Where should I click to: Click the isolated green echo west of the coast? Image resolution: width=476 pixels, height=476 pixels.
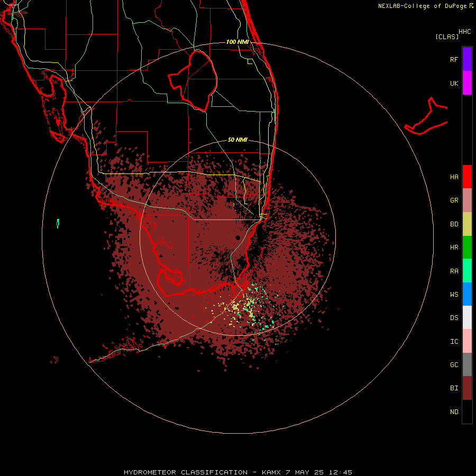coord(58,223)
